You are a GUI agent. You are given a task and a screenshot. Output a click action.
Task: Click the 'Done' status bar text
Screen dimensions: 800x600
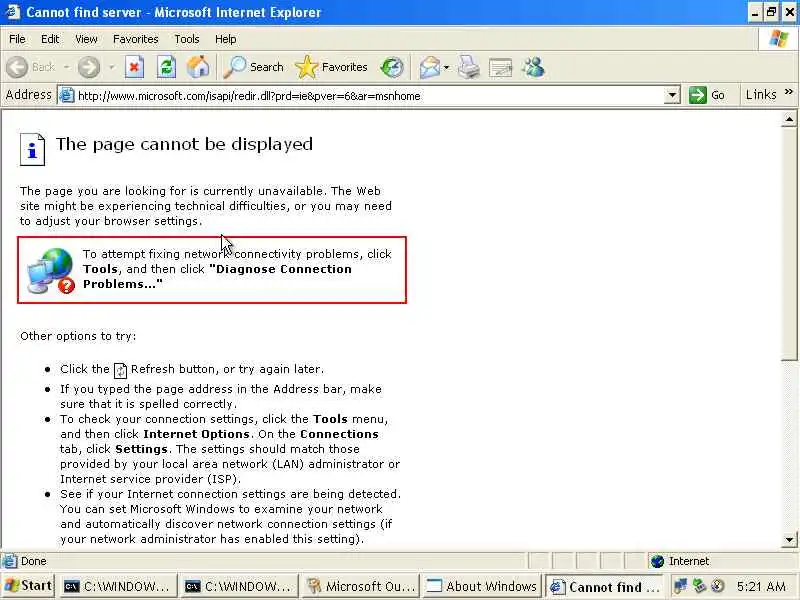click(34, 561)
